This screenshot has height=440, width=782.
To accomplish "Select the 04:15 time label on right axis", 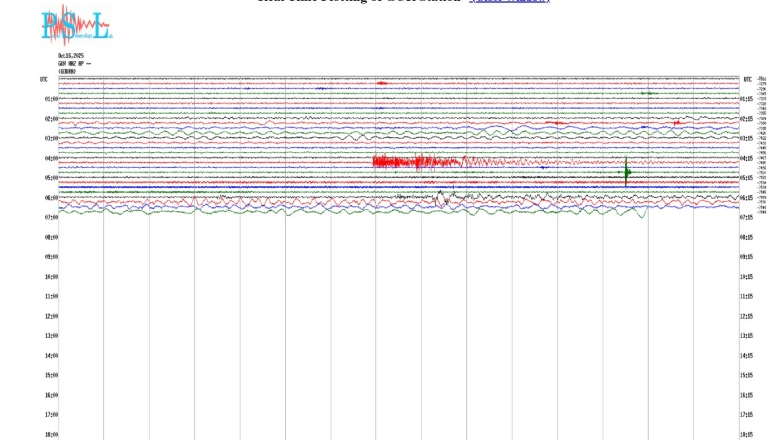I will pos(748,158).
